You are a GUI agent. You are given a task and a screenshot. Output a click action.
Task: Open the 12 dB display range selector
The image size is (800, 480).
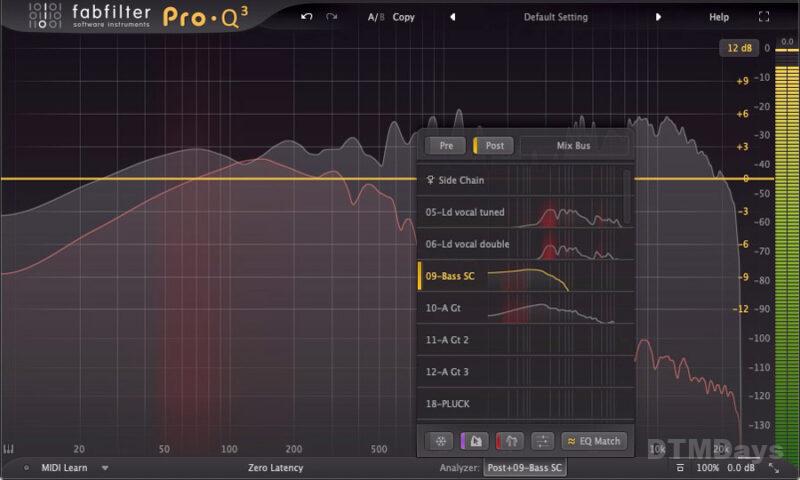coord(739,48)
